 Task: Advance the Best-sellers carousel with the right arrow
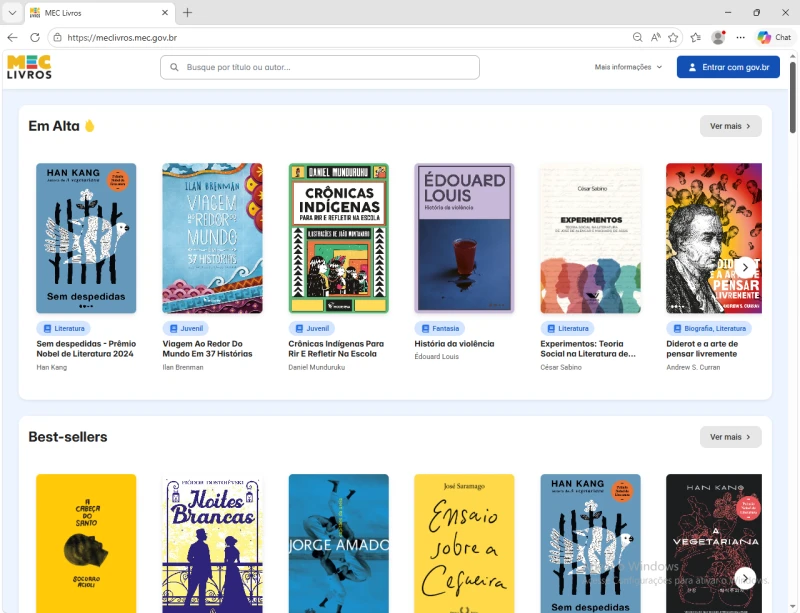(745, 577)
